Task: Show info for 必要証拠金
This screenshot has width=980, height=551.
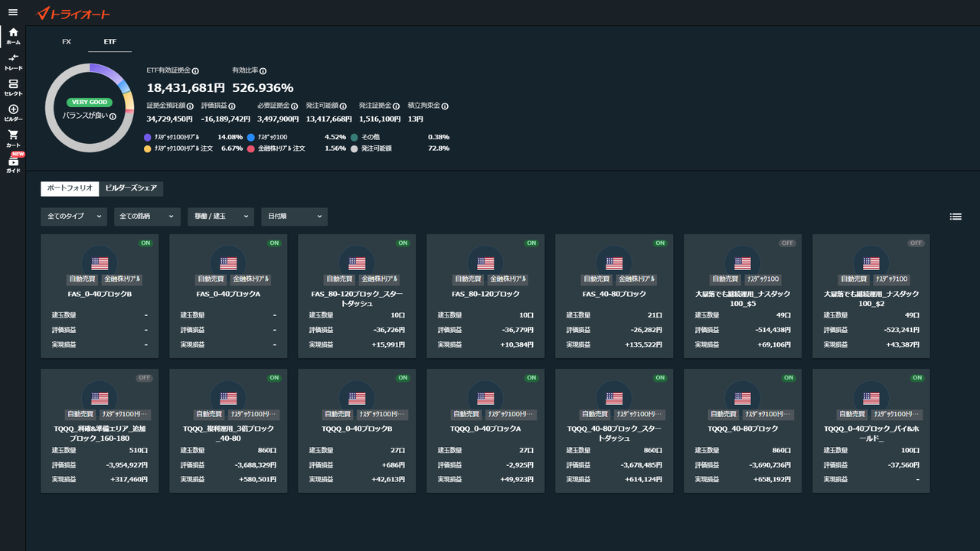Action: coord(295,106)
